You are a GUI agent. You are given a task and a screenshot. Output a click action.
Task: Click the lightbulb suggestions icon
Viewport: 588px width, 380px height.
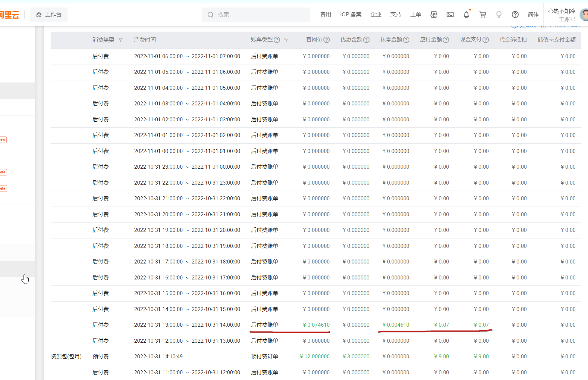pyautogui.click(x=499, y=14)
